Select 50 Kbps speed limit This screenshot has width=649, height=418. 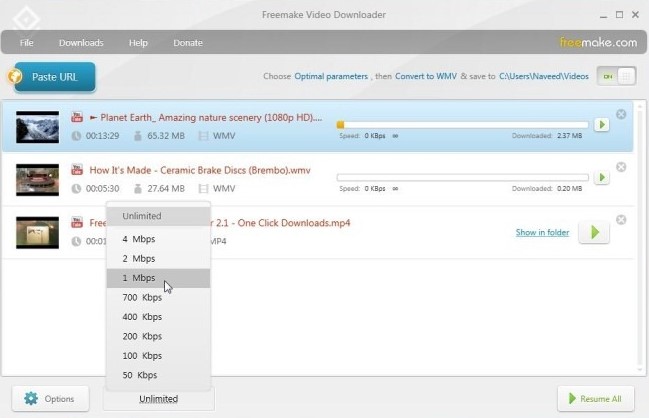click(158, 375)
